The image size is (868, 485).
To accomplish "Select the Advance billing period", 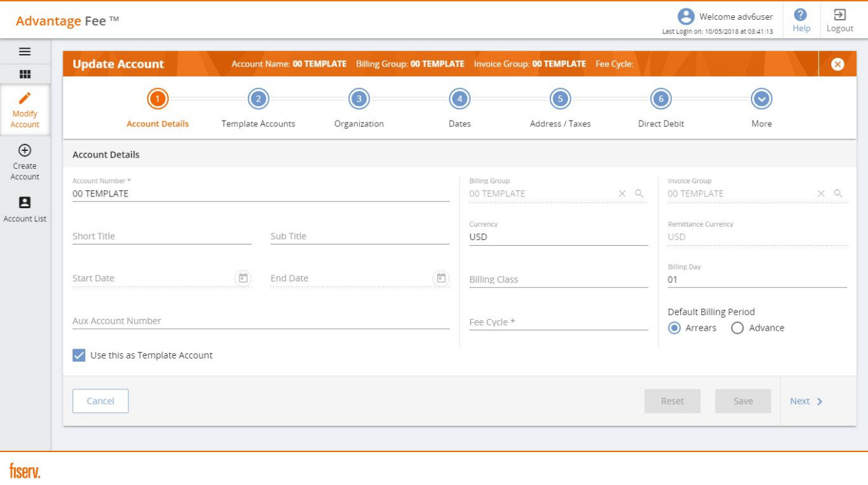I will tap(738, 328).
